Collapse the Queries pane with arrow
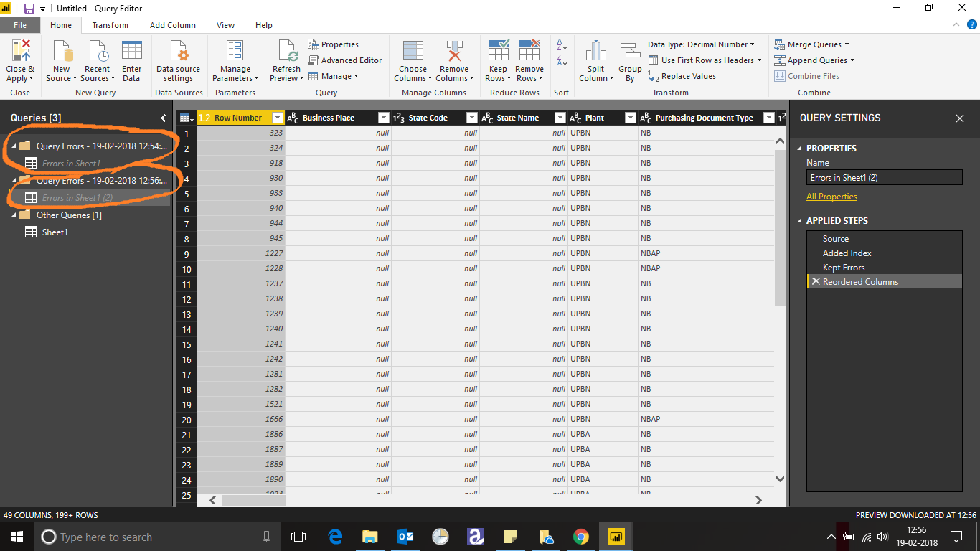 tap(163, 118)
